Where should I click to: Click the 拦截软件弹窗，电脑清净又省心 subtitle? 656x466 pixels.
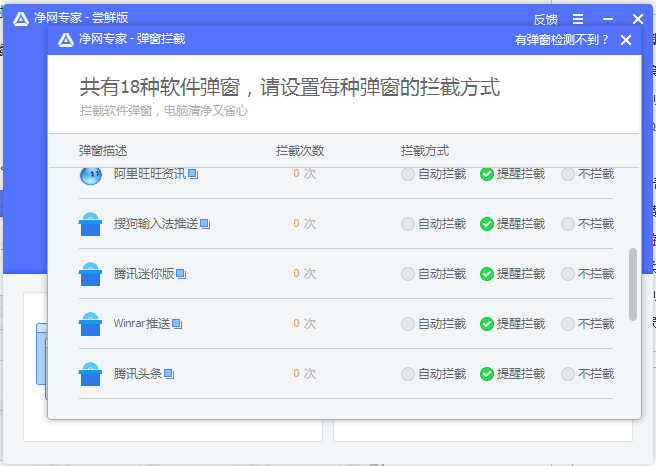(x=164, y=111)
